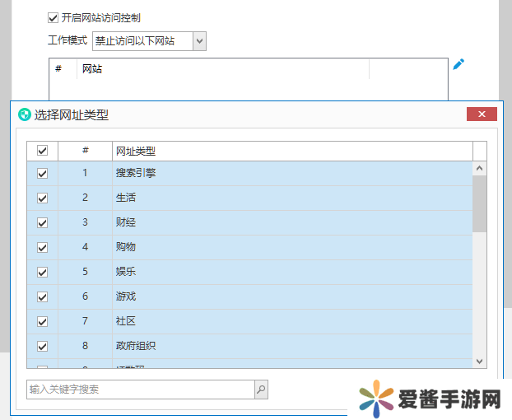Viewport: 512px width, 420px height.
Task: Click the dialog logo icon beside 选择网址类型
Action: [x=24, y=115]
